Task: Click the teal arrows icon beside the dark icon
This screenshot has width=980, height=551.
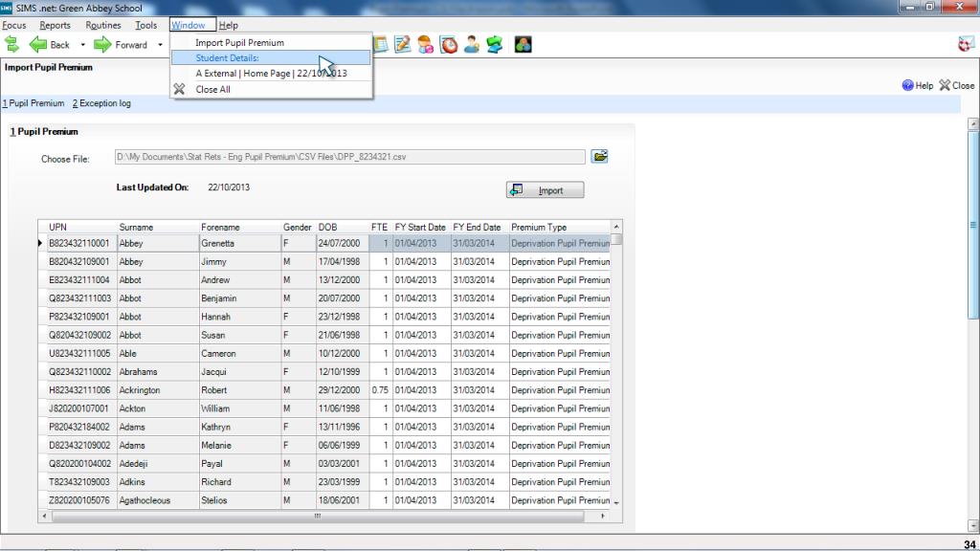Action: pos(495,44)
